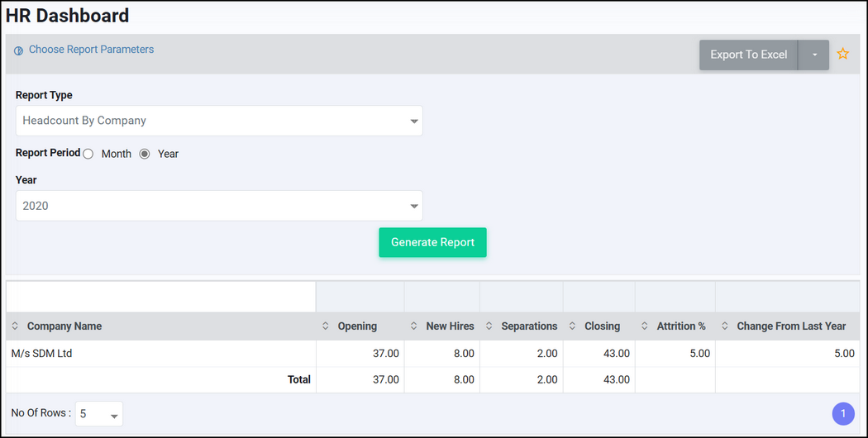Click the orange favorite star icon
Viewport: 868px width, 438px height.
842,54
